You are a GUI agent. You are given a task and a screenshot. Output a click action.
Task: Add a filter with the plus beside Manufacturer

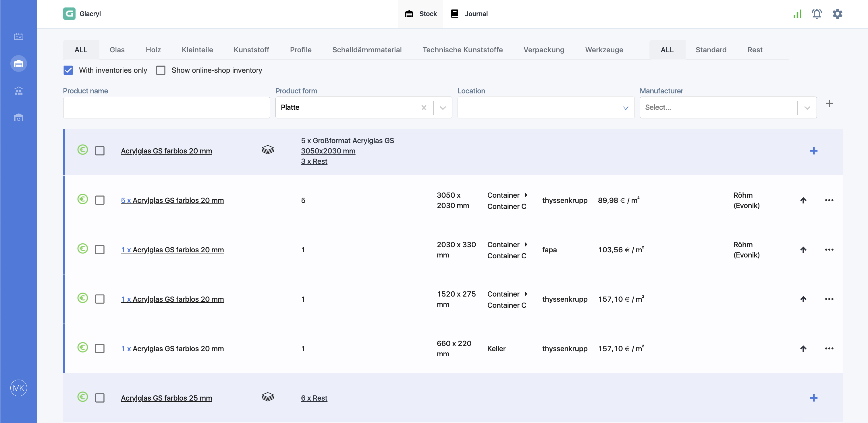click(x=829, y=103)
